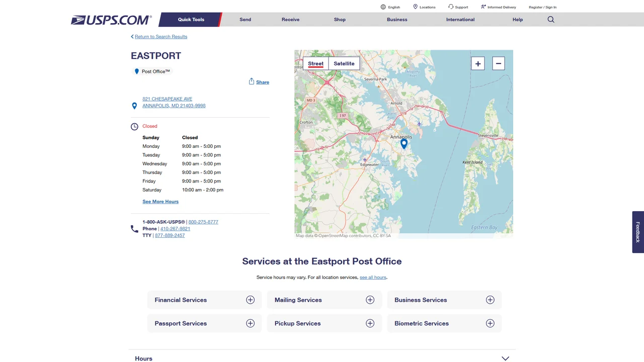
Task: Click See More Hours link
Action: pyautogui.click(x=160, y=202)
